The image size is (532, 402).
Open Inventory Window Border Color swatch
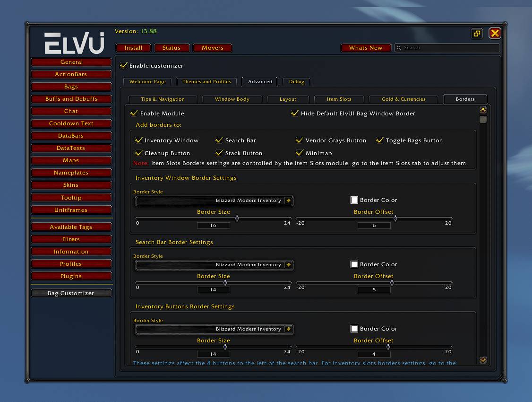354,200
